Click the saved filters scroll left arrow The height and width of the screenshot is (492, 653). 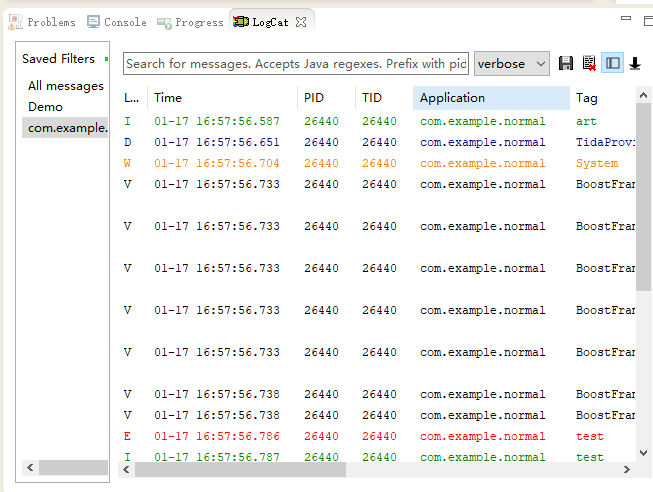pos(30,467)
